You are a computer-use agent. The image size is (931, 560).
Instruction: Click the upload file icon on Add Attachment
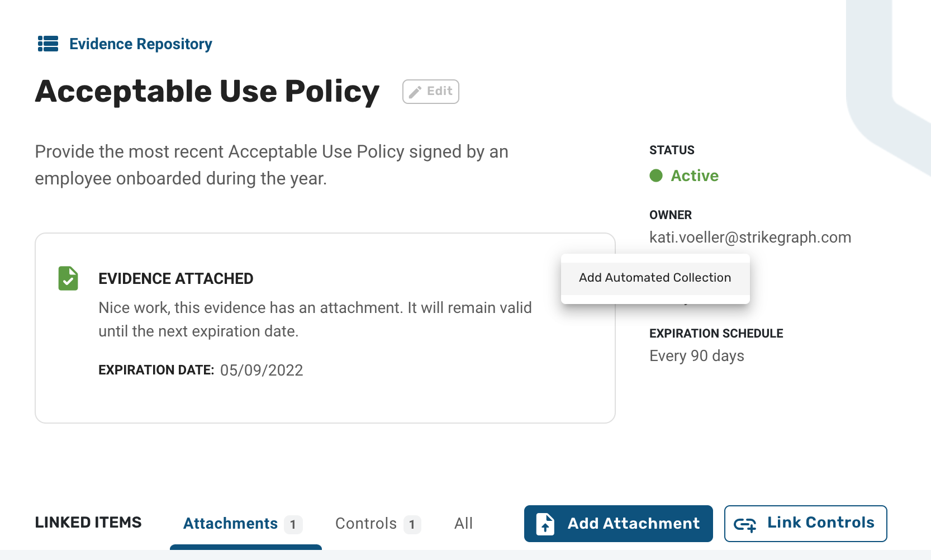(545, 524)
